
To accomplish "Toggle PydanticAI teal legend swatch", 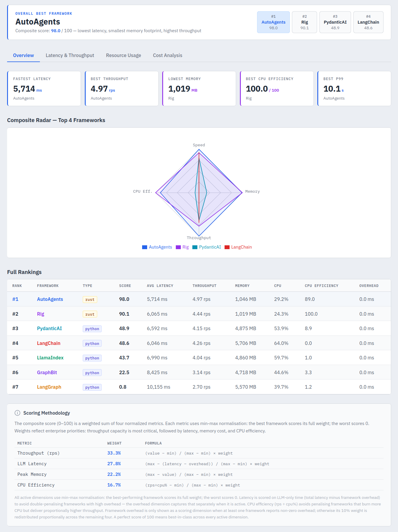I will pos(195,247).
